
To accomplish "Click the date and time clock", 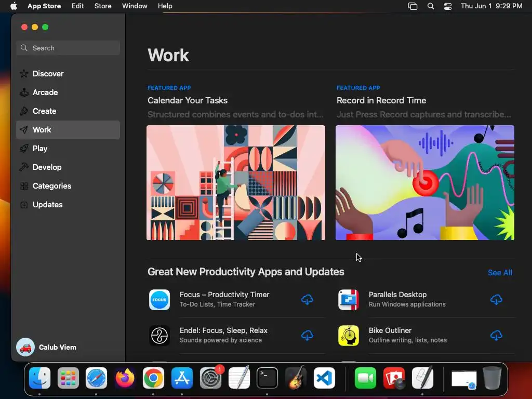I will point(491,6).
